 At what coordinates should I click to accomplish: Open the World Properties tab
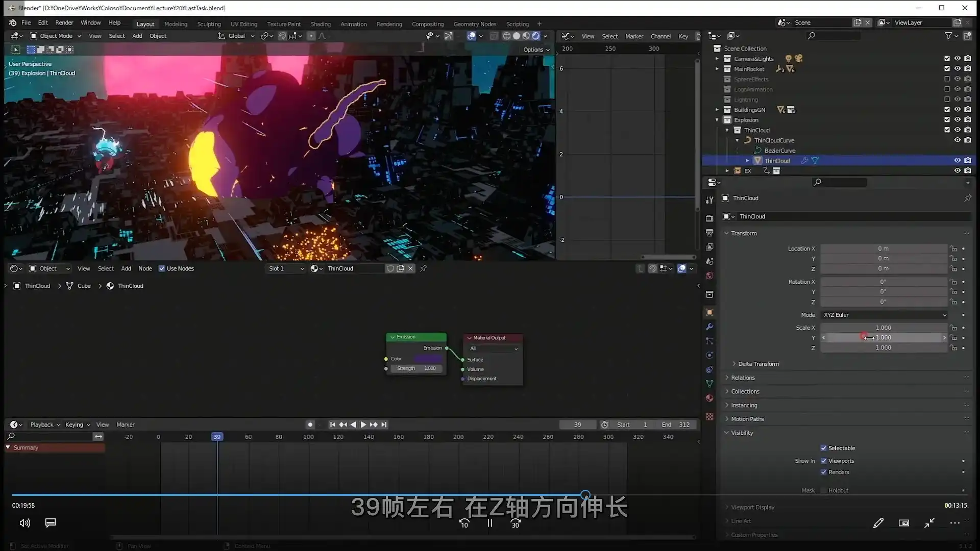pyautogui.click(x=709, y=275)
